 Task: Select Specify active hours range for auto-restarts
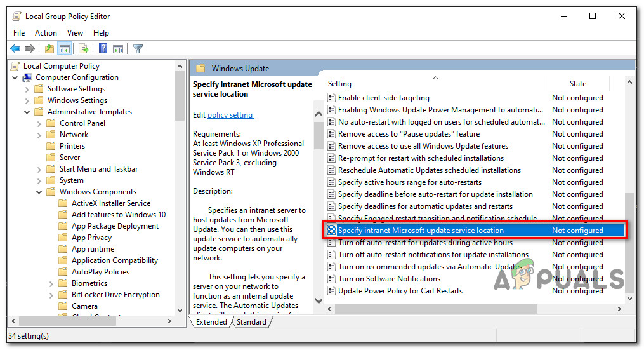[x=409, y=182]
